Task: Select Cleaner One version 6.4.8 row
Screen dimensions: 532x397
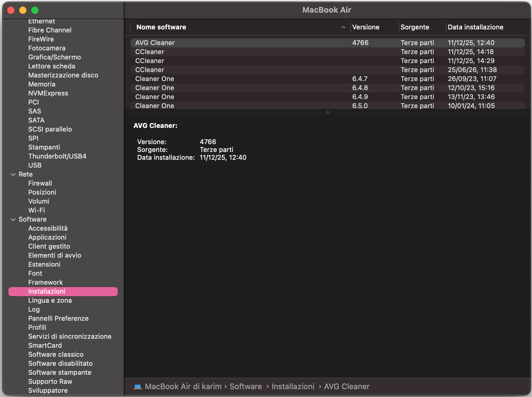Action: [328, 88]
